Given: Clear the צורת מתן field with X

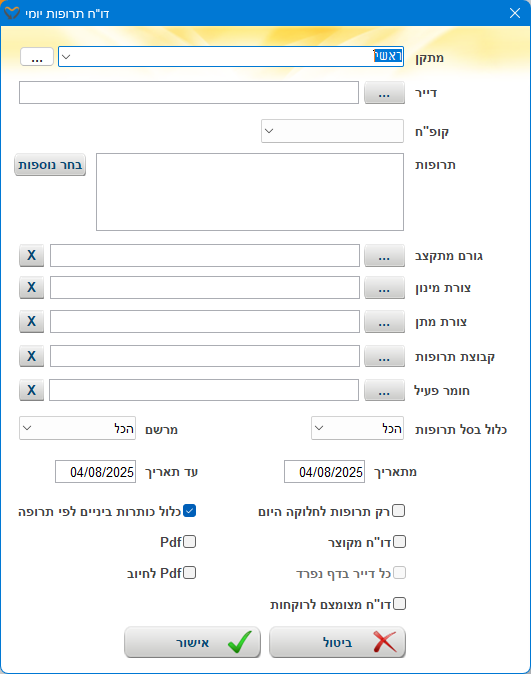Looking at the screenshot, I should tap(31, 322).
